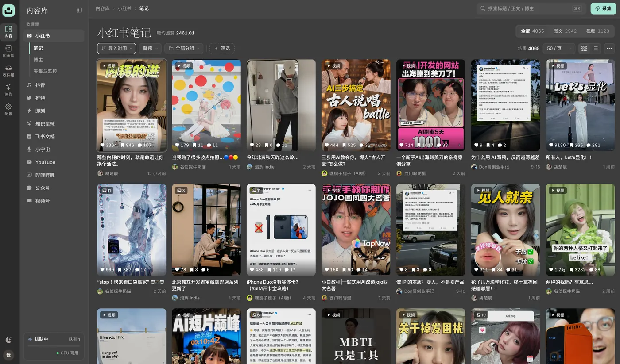Switch to 视频 1123 filter tab
The image size is (620, 364).
tap(597, 31)
